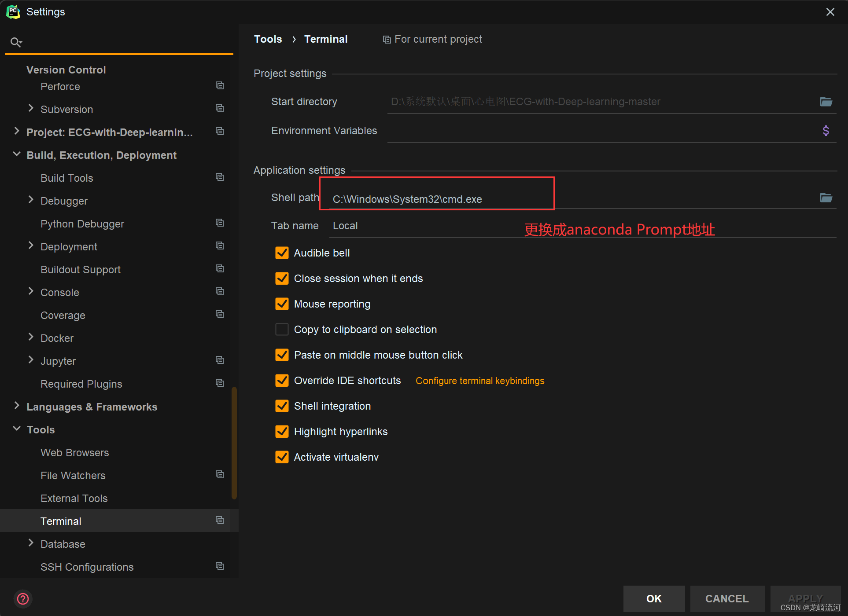
Task: Disable the Audible bell checkbox
Action: (x=282, y=253)
